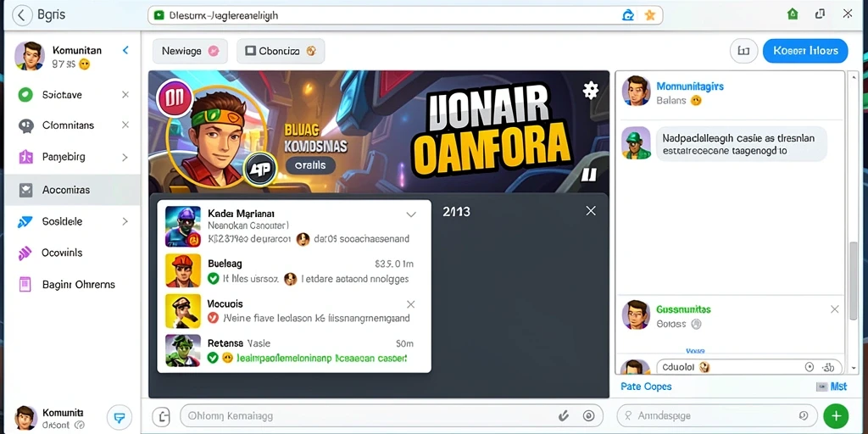
Task: Click the UONAIR OANFORA banner title
Action: (x=492, y=128)
